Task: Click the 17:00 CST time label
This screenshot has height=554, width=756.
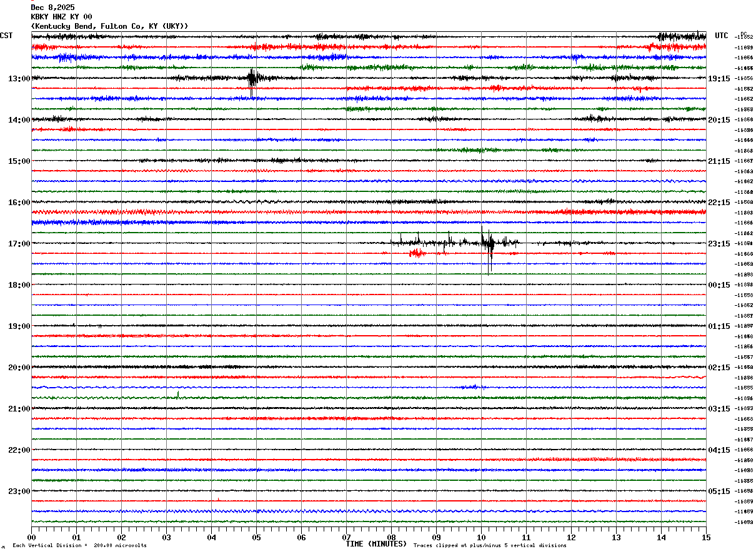Action: pyautogui.click(x=19, y=244)
